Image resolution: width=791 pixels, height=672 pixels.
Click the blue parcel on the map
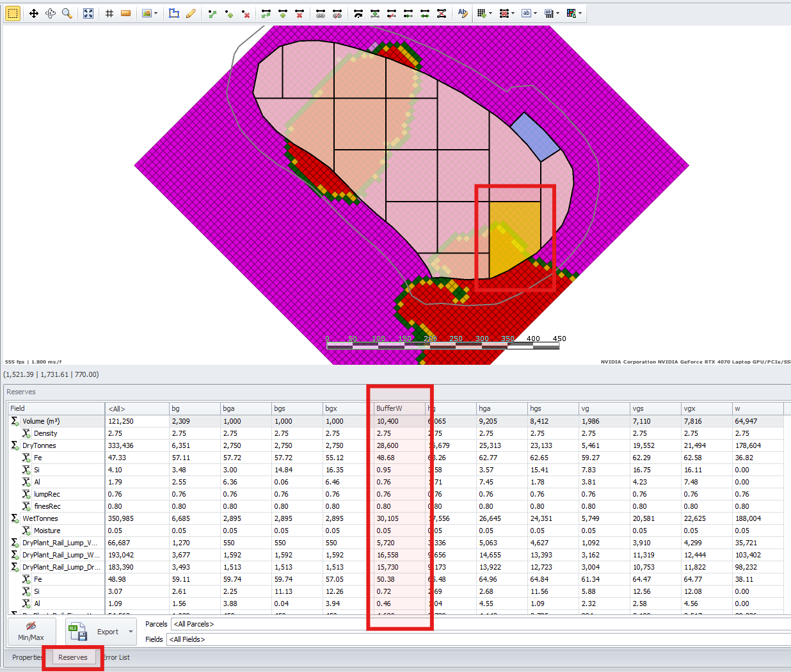coord(535,136)
